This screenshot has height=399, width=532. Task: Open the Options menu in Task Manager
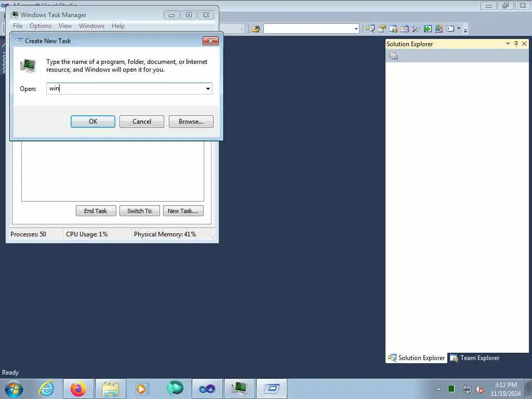(x=41, y=26)
